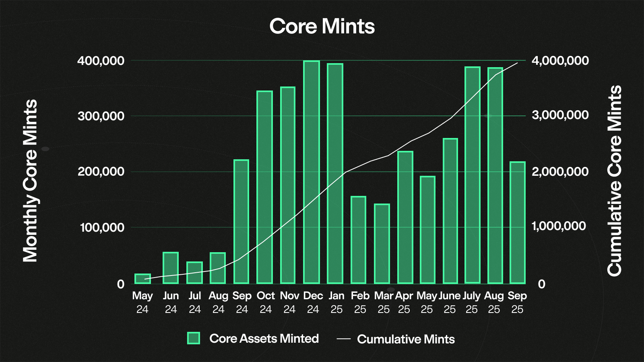Select the Cumulative Mints legend label

(x=406, y=339)
